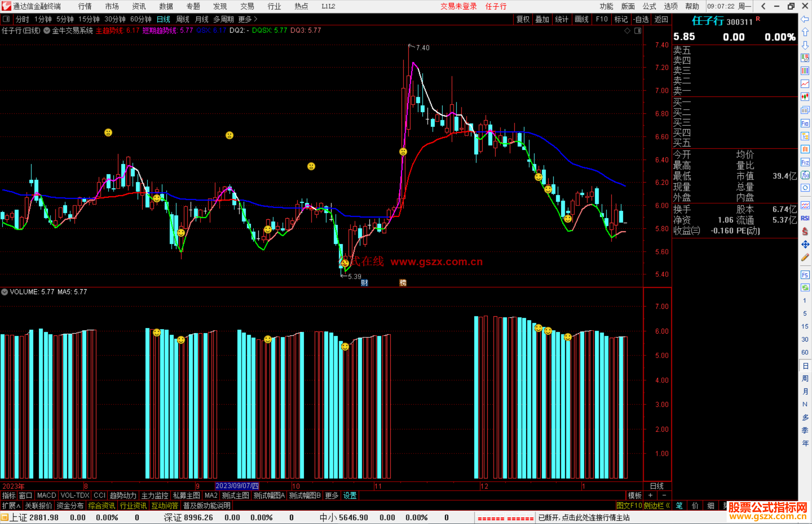Click the back arrow icon in right sidebar

click(805, 19)
